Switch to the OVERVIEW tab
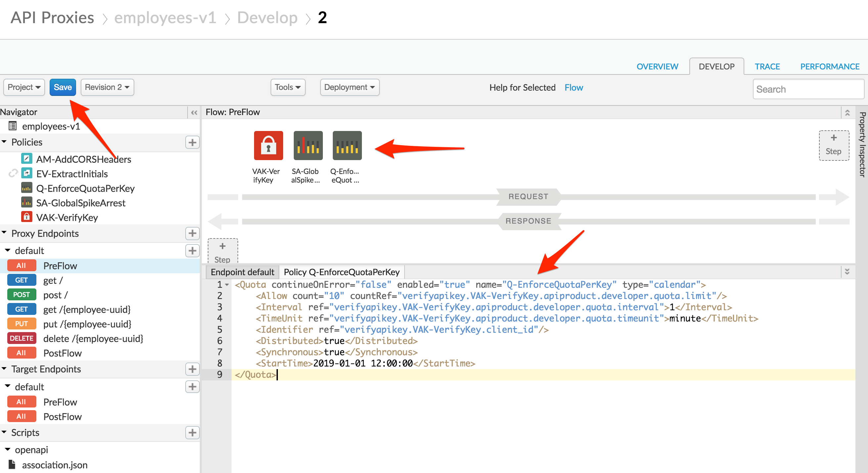868x473 pixels. coord(657,67)
